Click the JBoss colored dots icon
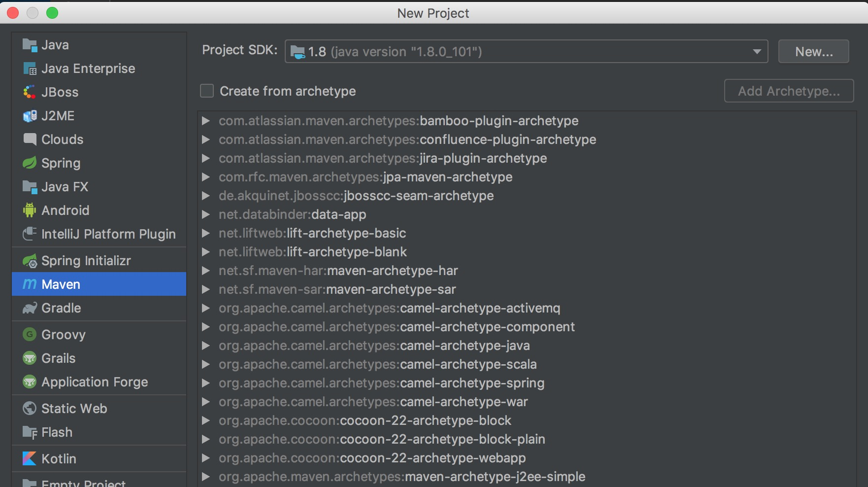The width and height of the screenshot is (868, 487). (30, 92)
